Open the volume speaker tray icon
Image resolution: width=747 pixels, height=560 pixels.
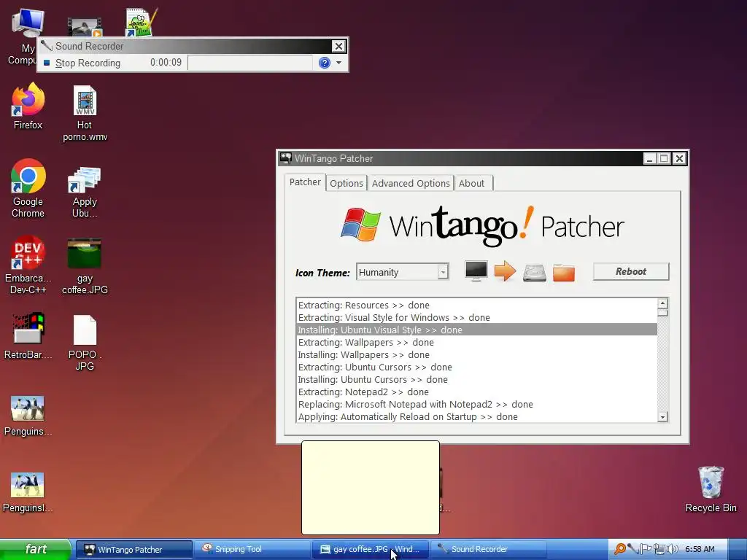[672, 549]
